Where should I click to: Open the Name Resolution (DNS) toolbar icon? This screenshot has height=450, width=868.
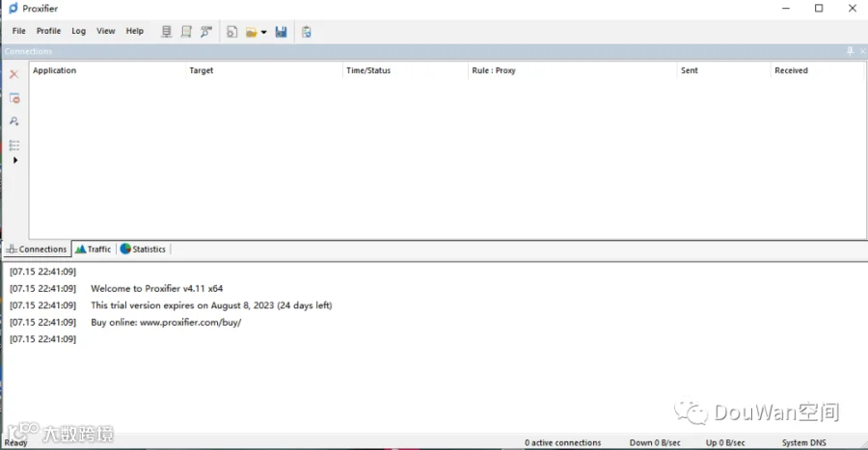pos(206,32)
